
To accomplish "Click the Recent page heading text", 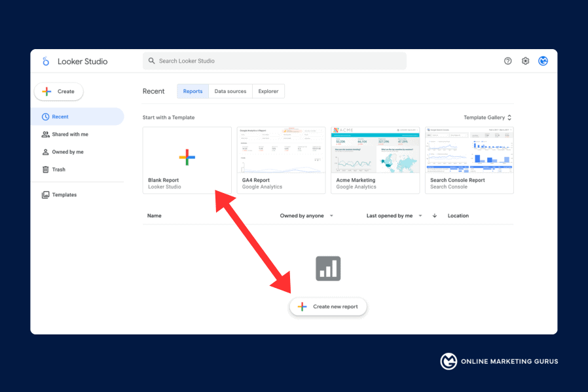I will click(153, 91).
